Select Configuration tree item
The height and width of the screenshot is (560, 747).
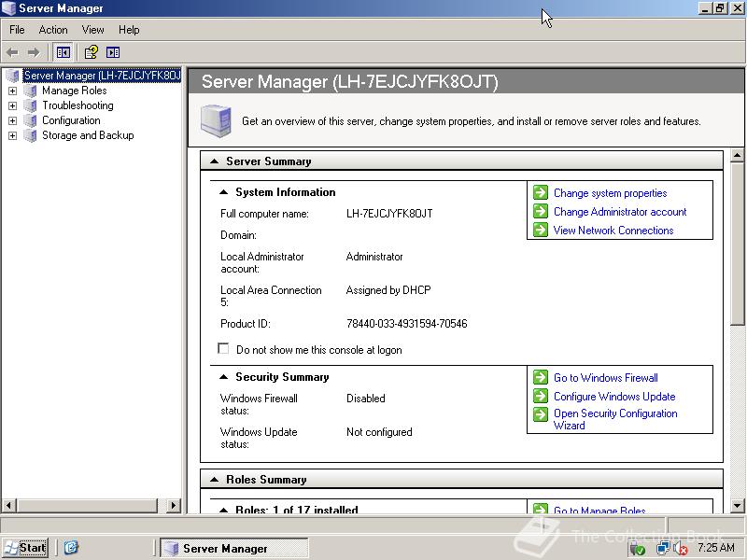click(x=71, y=120)
